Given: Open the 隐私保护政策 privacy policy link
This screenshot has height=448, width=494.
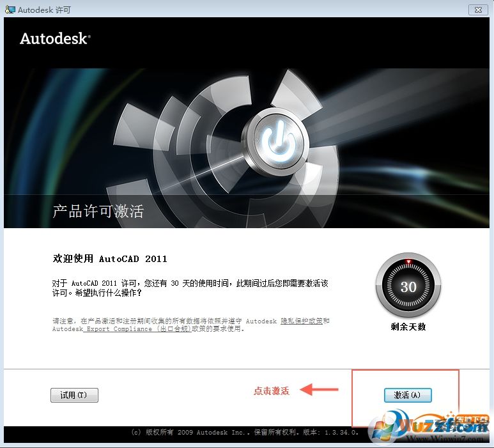Looking at the screenshot, I should [x=302, y=321].
